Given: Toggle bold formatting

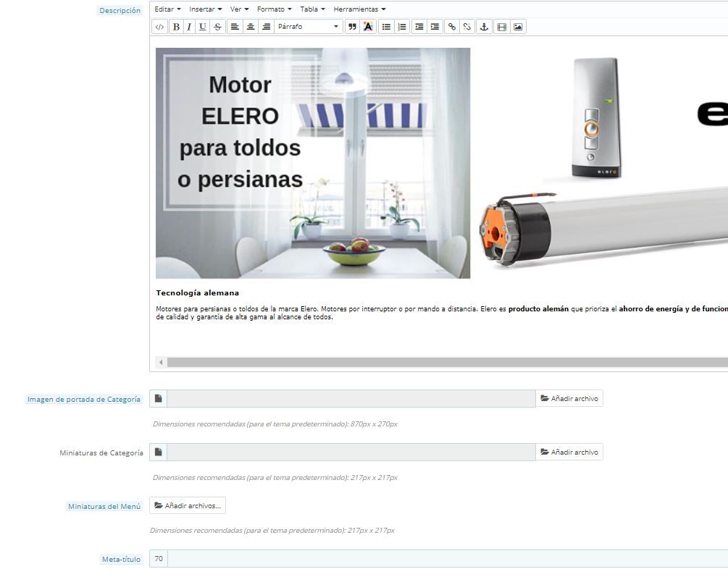Looking at the screenshot, I should point(176,27).
